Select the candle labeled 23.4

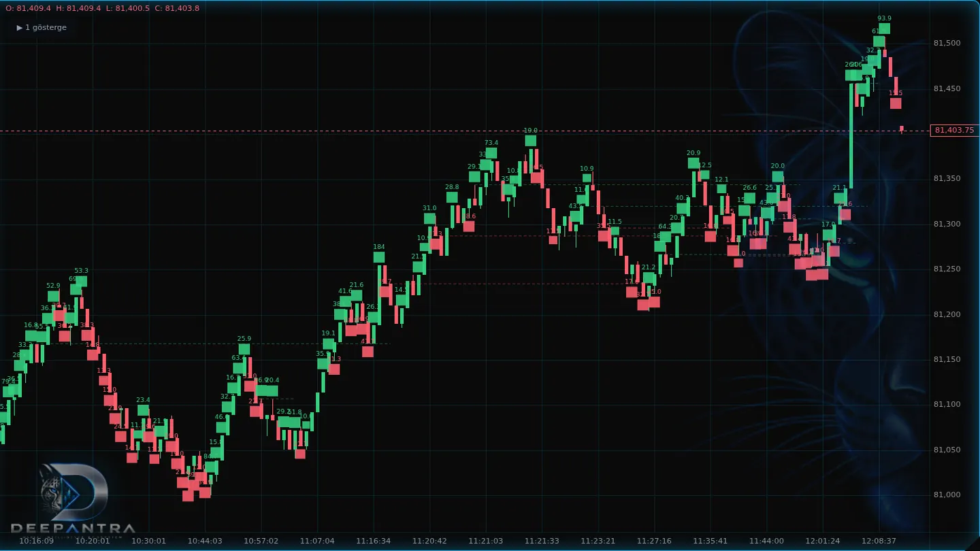(143, 410)
